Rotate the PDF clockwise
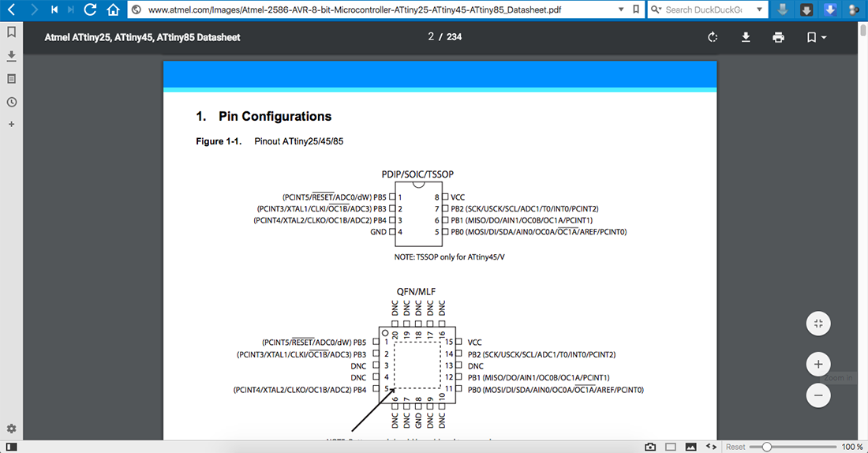The image size is (868, 453). 713,37
